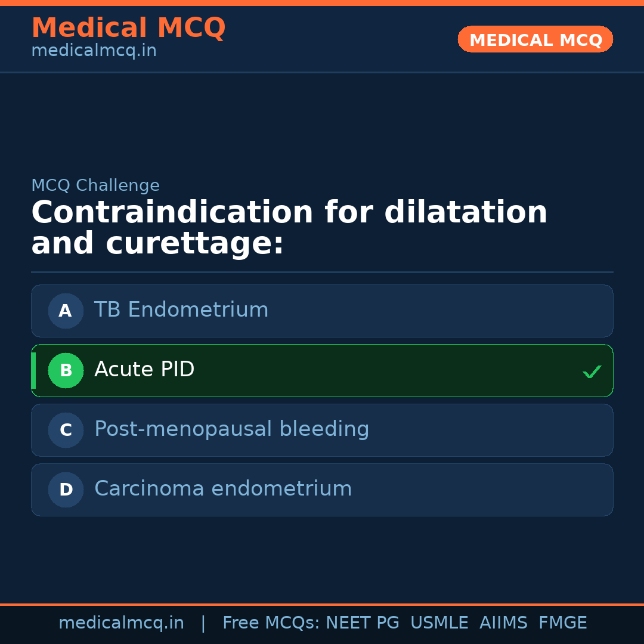This screenshot has height=644, width=644.
Task: Open medicalmcq.in link under the header title
Action: click(94, 51)
